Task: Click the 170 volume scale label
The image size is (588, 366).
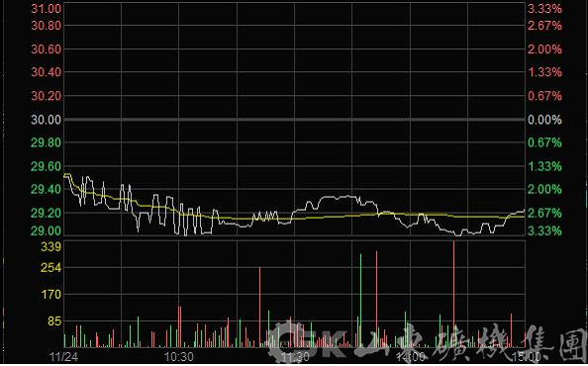Action: click(x=50, y=295)
